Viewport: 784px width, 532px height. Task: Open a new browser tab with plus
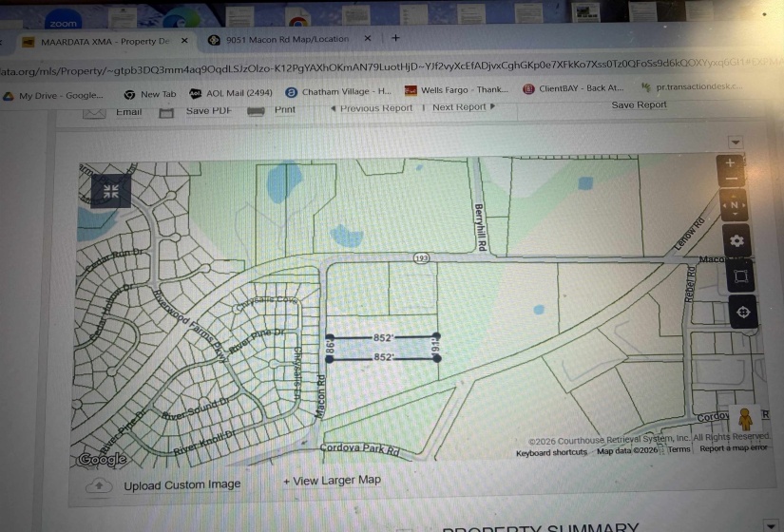[395, 38]
